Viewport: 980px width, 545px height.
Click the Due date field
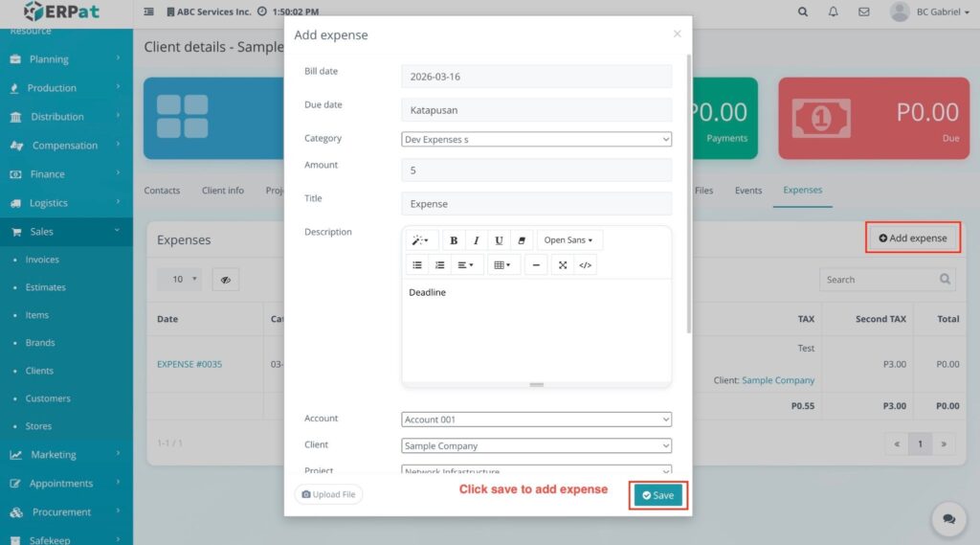(x=536, y=110)
